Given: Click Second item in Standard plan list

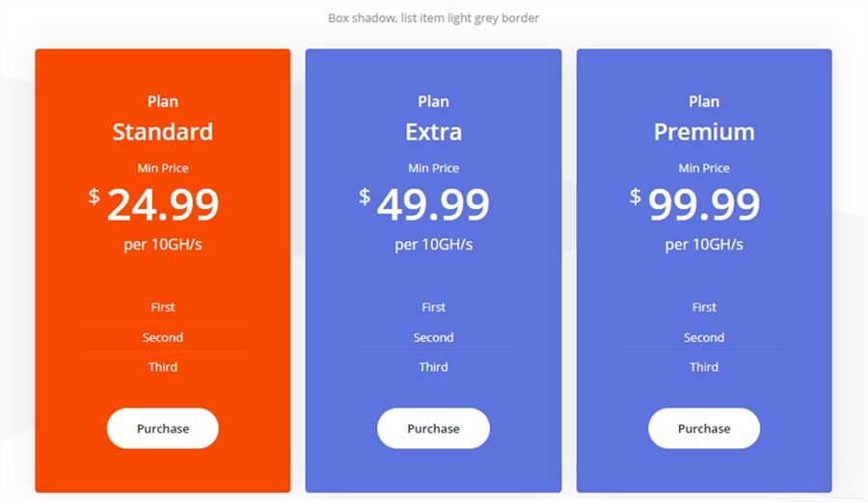Looking at the screenshot, I should click(163, 337).
